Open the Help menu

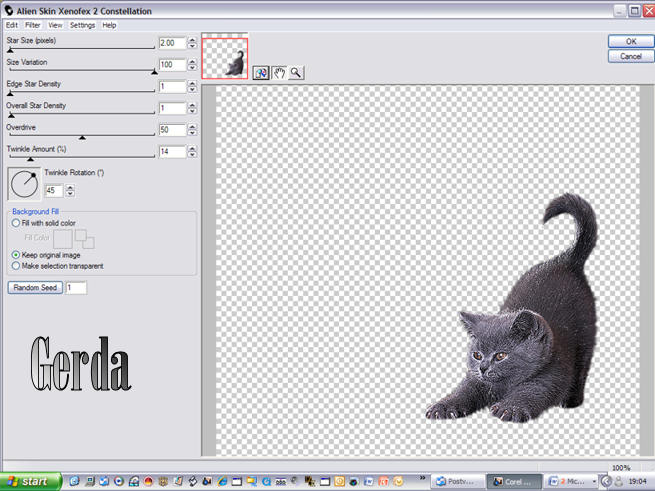[x=109, y=25]
